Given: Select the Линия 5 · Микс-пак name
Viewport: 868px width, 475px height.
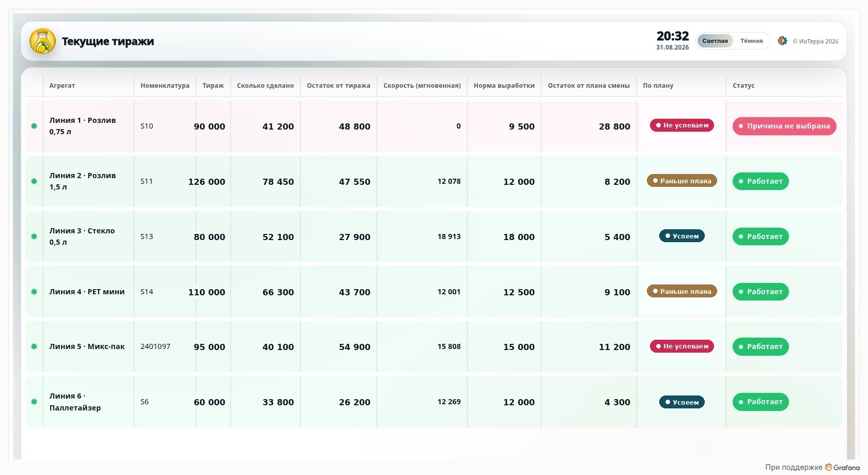Looking at the screenshot, I should [87, 346].
